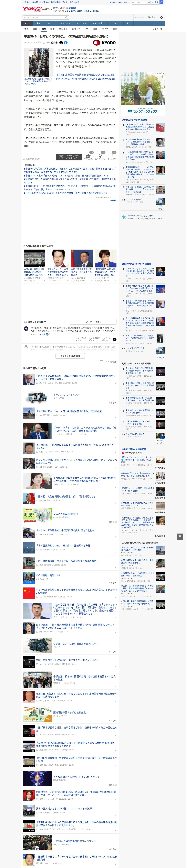Click the blue search button in top bar
The width and height of the screenshot is (186, 868).
[161, 2]
